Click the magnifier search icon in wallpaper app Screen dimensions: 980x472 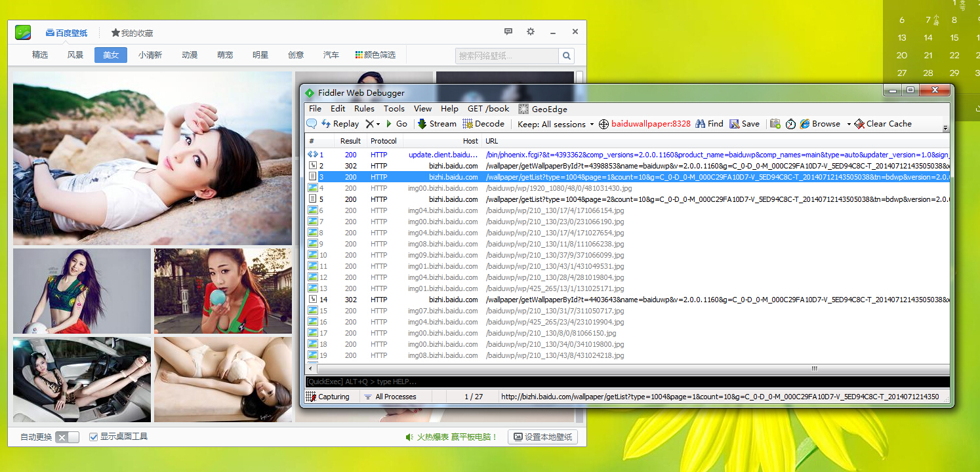(567, 56)
